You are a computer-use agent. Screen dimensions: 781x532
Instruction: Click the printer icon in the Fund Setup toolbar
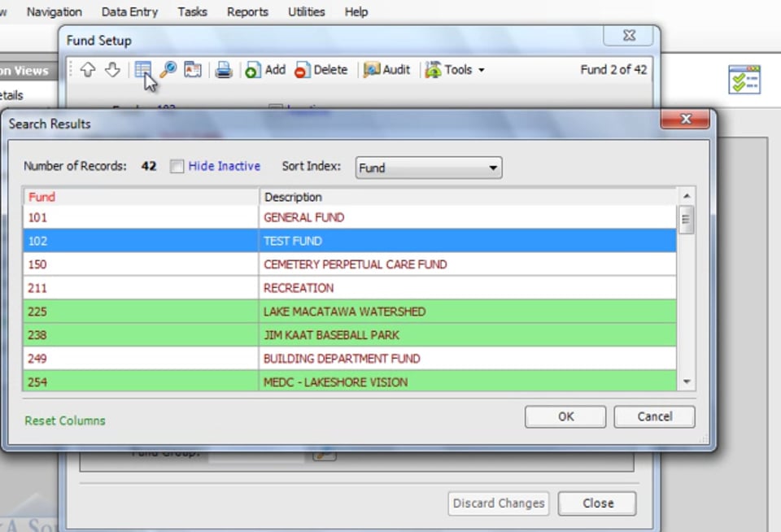click(224, 70)
